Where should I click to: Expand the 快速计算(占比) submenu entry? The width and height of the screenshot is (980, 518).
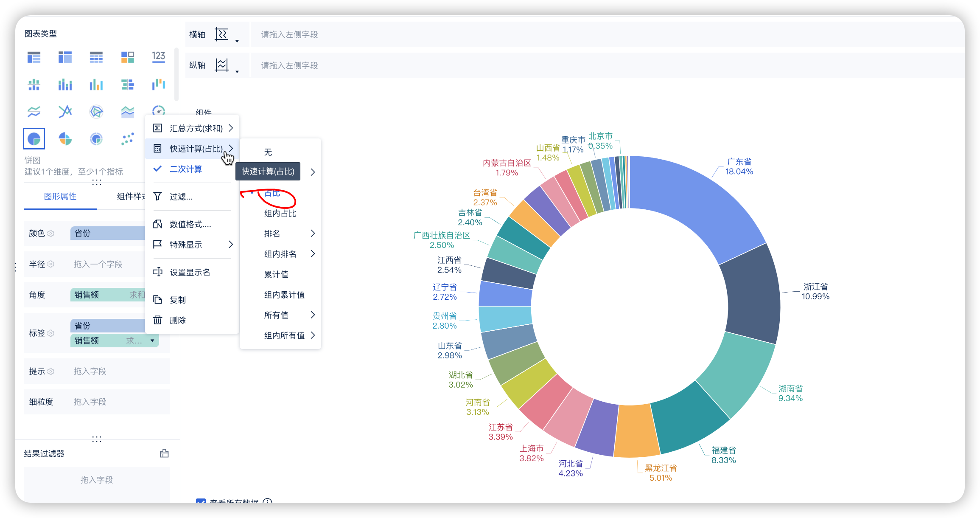coord(192,149)
